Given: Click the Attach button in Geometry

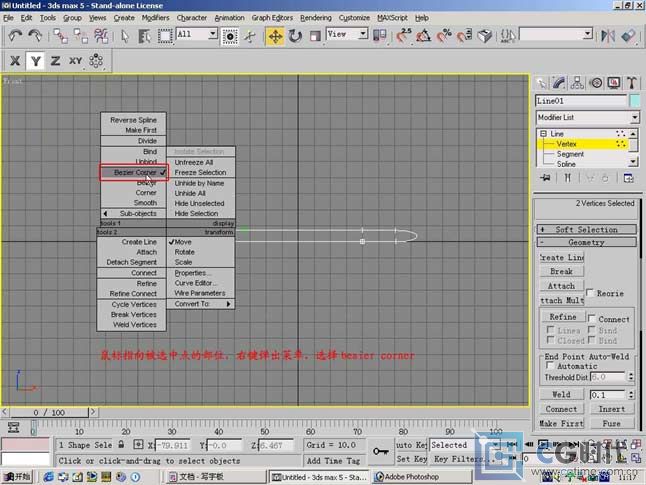Looking at the screenshot, I should 562,286.
